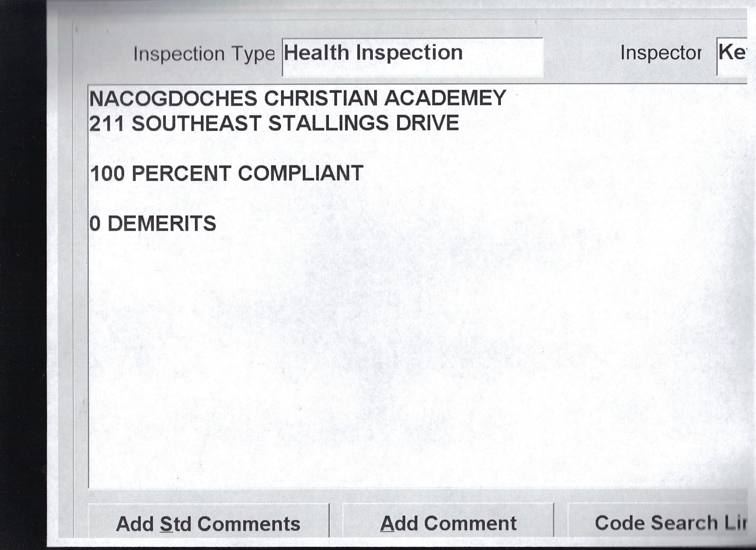
Task: Click the Add Std Comments button
Action: pyautogui.click(x=208, y=523)
